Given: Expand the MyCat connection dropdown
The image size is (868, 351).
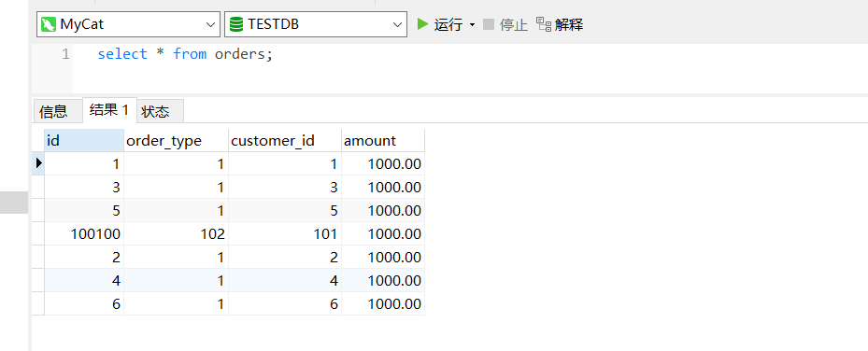Looking at the screenshot, I should [x=210, y=25].
